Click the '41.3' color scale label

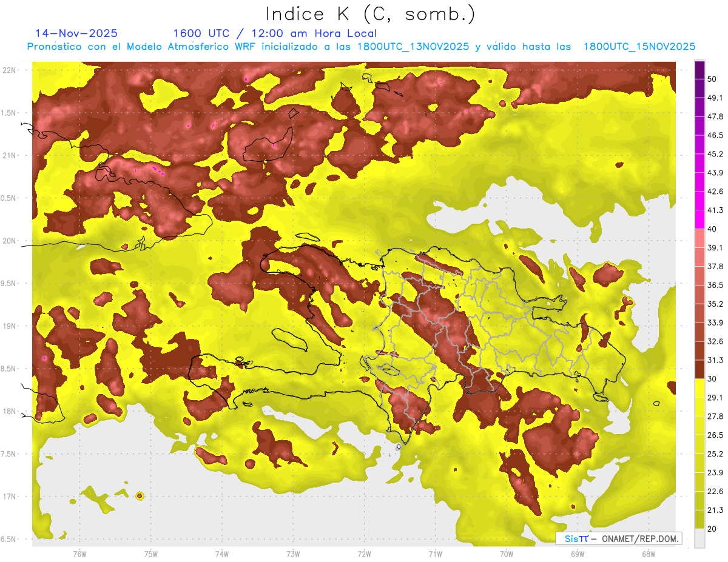tap(715, 210)
